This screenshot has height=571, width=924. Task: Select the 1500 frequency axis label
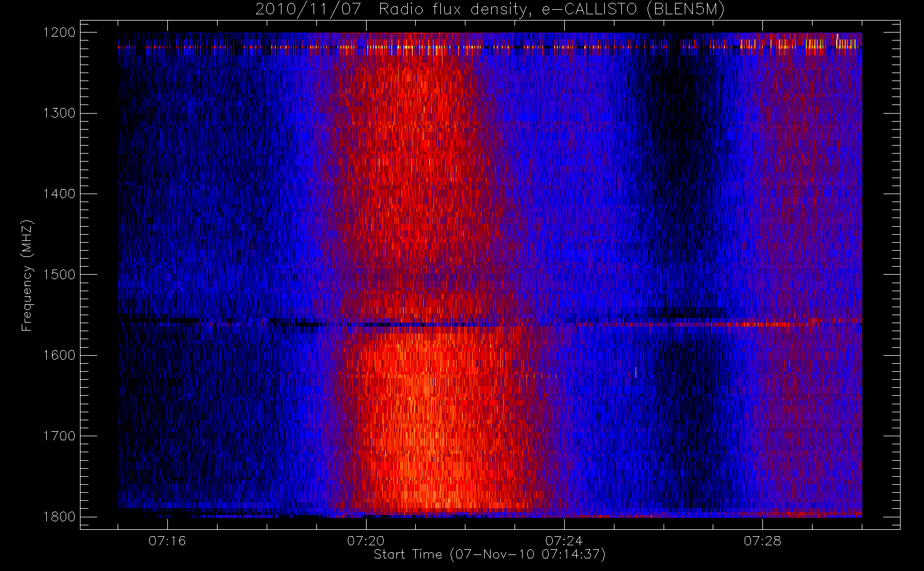pos(59,275)
